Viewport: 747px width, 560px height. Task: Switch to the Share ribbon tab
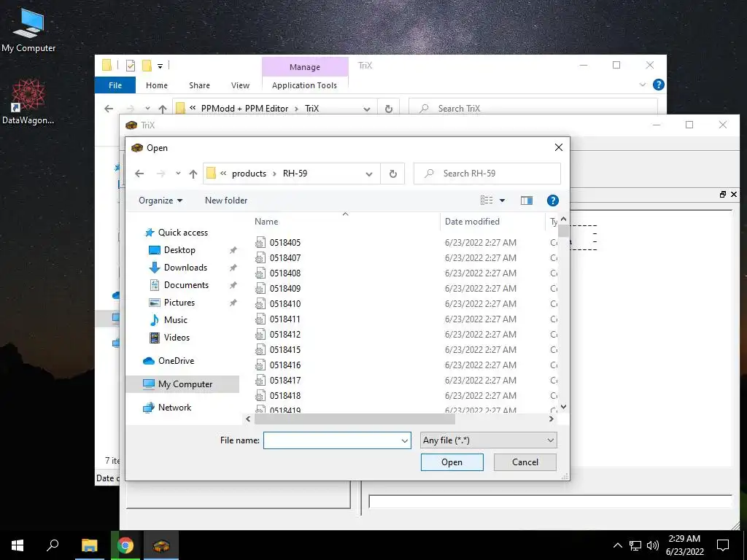coord(199,85)
